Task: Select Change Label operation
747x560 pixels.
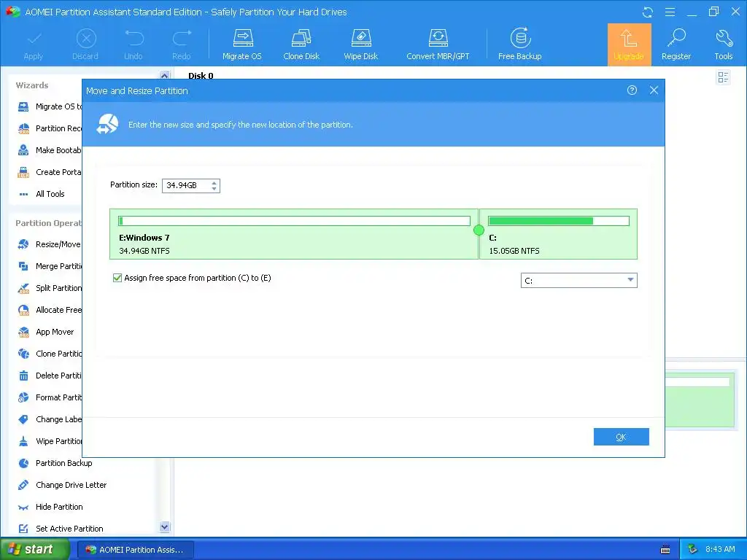Action: coord(49,419)
